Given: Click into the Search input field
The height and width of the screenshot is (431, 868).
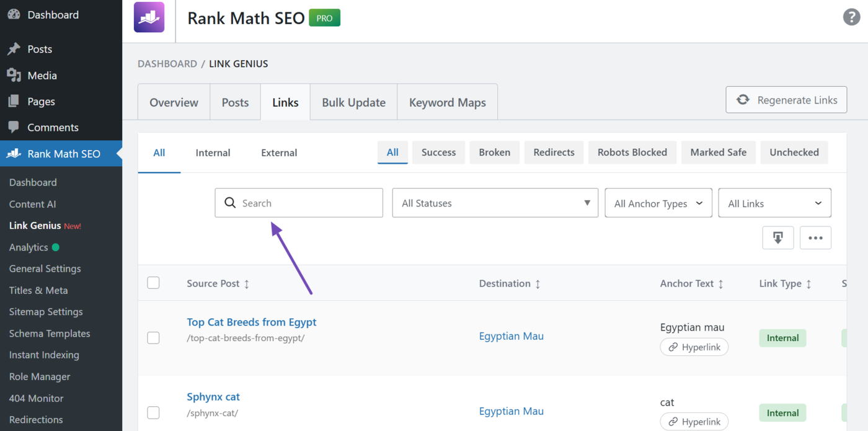Looking at the screenshot, I should point(307,203).
